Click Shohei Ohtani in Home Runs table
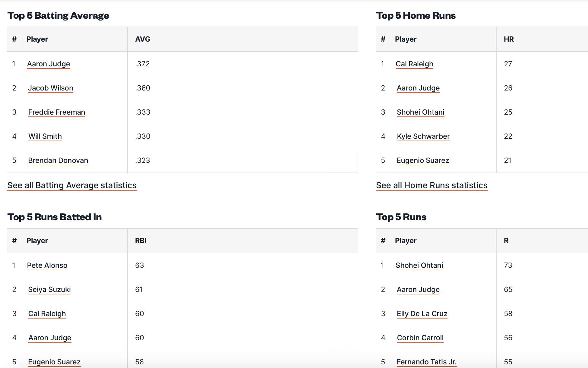Viewport: 588px width, 368px height. pyautogui.click(x=420, y=112)
